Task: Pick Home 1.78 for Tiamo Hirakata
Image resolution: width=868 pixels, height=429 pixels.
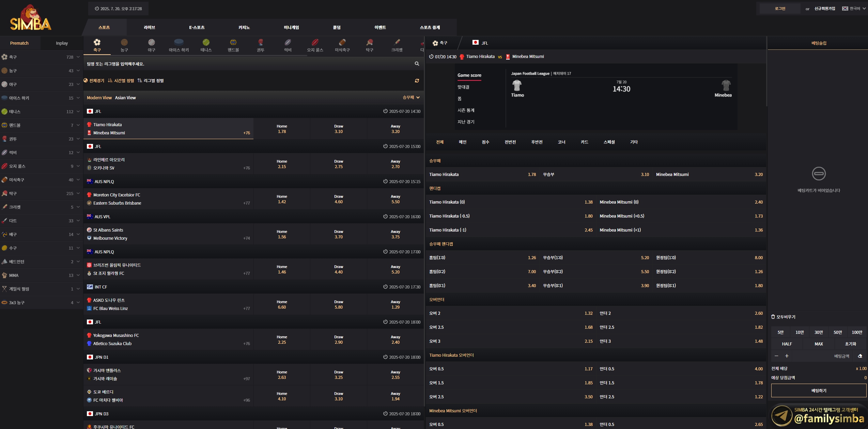Action: pos(282,129)
